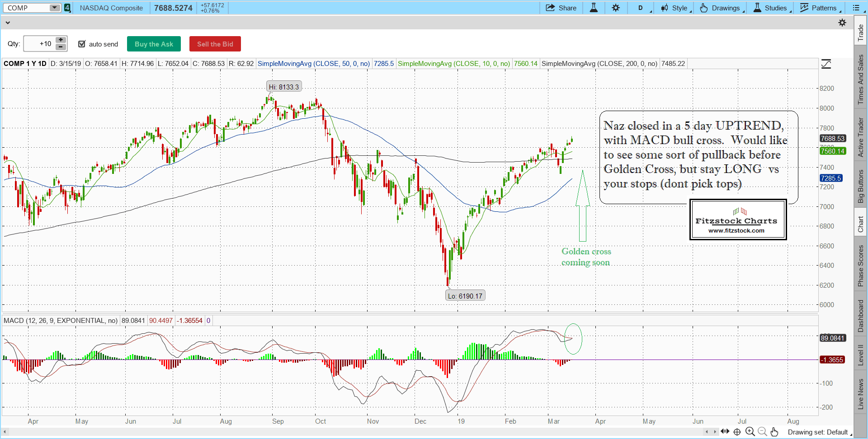The height and width of the screenshot is (439, 868).
Task: Increase quantity with the plus stepper
Action: [x=61, y=40]
